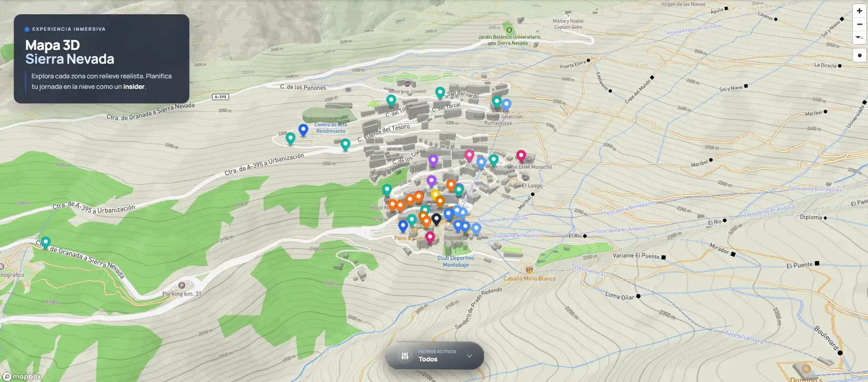Viewport: 868px width, 382px height.
Task: Click the sliders filter icon
Action: (x=405, y=356)
